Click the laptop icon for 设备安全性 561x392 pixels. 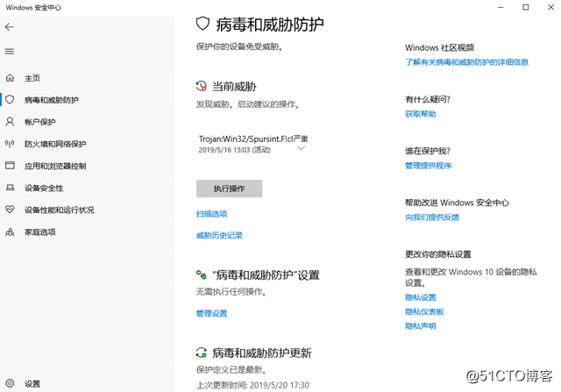pos(10,188)
